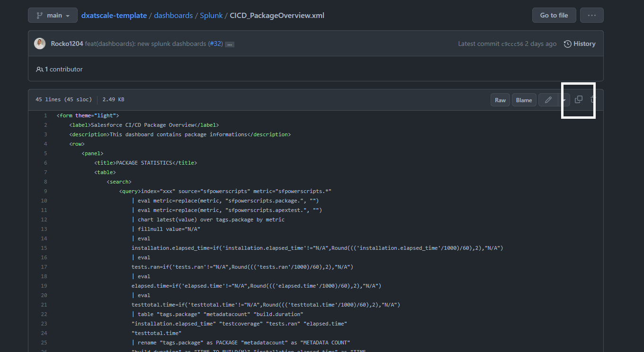This screenshot has width=644, height=352.
Task: Click the 'fillnull value="N/A"' line
Action: [x=166, y=229]
